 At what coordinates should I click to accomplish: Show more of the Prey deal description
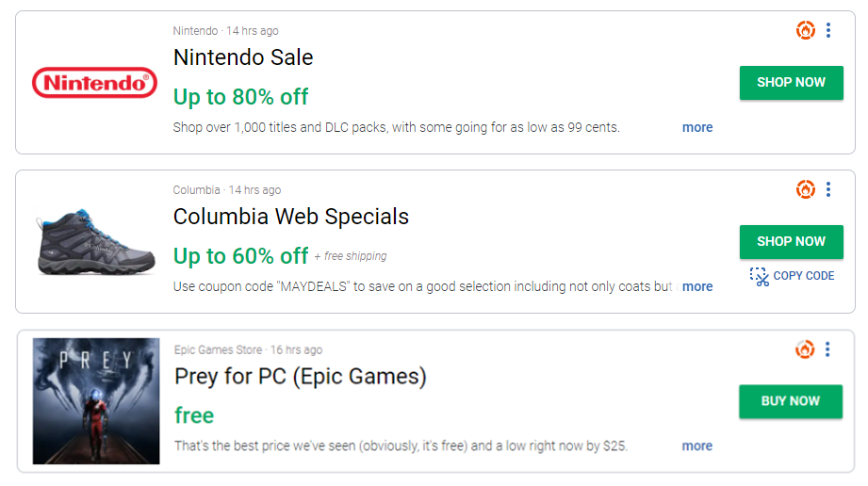697,445
